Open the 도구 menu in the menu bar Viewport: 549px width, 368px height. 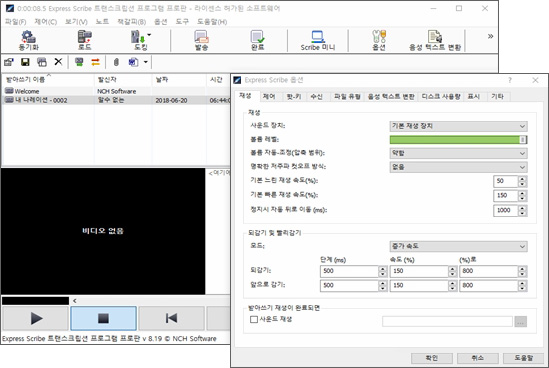click(182, 22)
